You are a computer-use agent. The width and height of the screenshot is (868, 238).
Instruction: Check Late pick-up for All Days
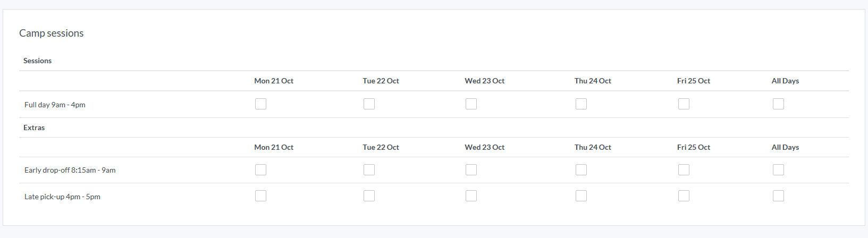coord(778,196)
